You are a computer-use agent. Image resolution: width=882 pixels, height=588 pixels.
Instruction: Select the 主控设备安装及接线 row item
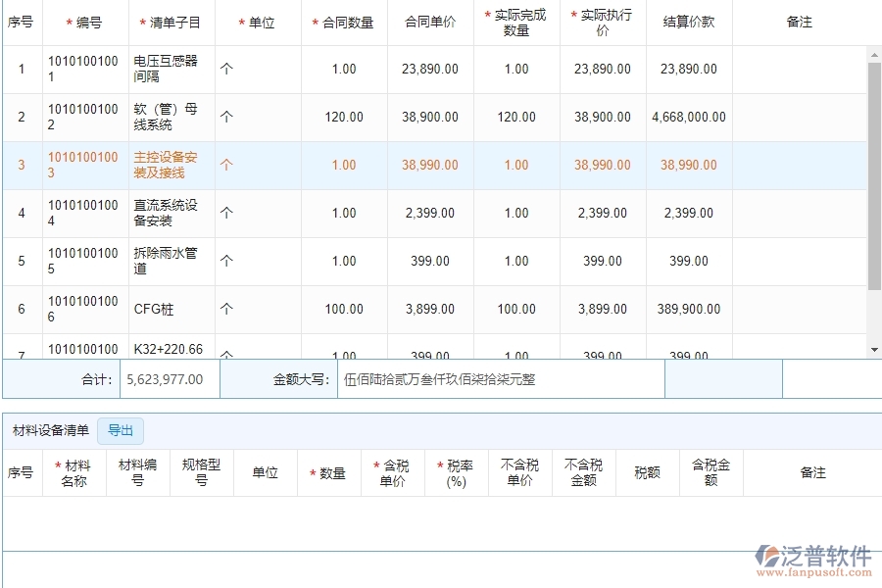tap(167, 166)
